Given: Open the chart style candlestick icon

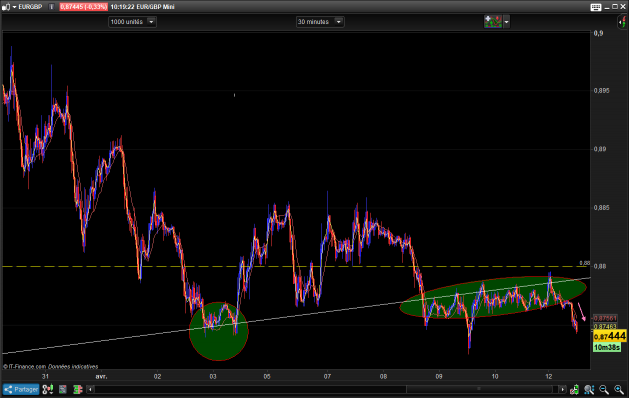Looking at the screenshot, I should [x=48, y=389].
